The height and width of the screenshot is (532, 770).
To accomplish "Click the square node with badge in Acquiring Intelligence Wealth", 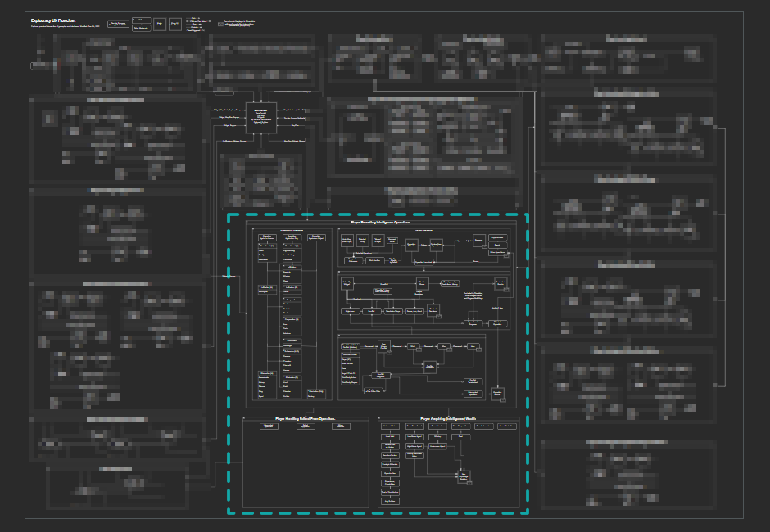I will [x=464, y=476].
